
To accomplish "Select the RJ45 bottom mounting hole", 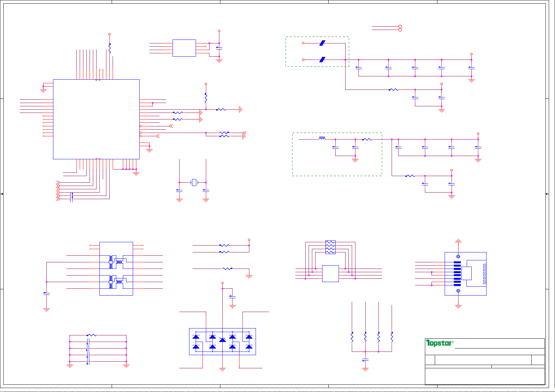I will 458,291.
